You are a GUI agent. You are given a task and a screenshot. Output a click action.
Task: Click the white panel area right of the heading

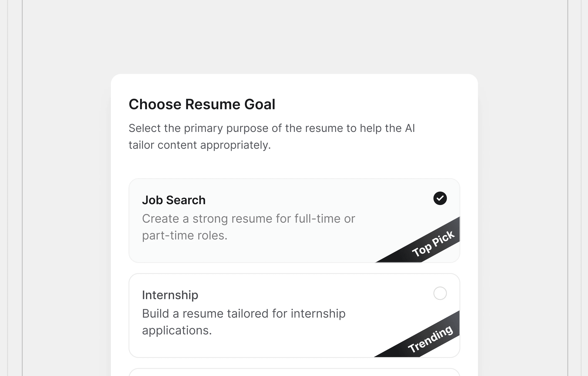378,104
